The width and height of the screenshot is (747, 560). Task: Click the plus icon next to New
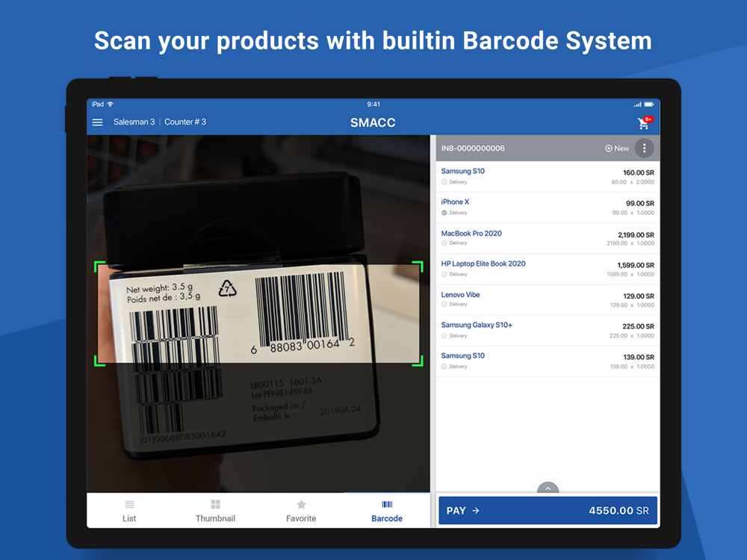[x=608, y=148]
